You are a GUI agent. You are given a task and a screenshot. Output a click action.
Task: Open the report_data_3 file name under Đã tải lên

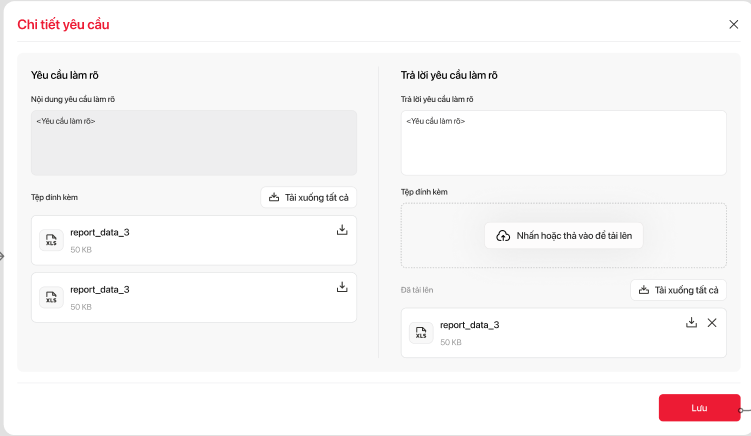(470, 325)
